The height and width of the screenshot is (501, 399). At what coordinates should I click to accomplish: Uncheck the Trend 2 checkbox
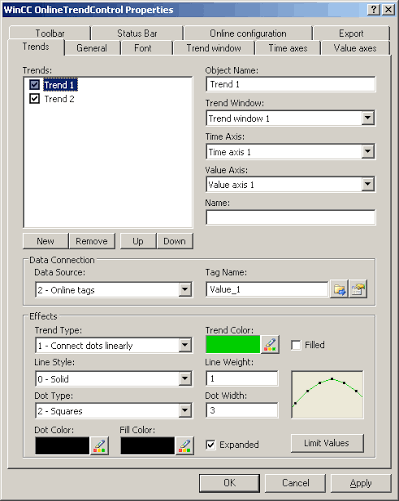point(34,99)
